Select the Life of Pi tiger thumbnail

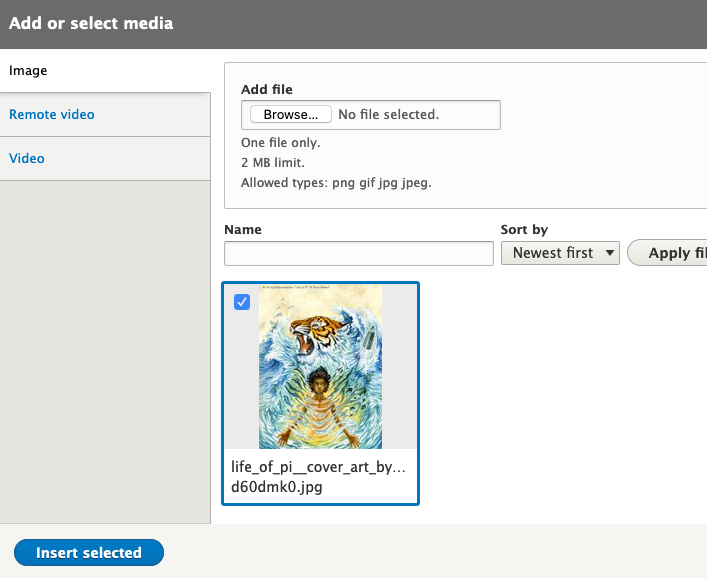point(321,366)
